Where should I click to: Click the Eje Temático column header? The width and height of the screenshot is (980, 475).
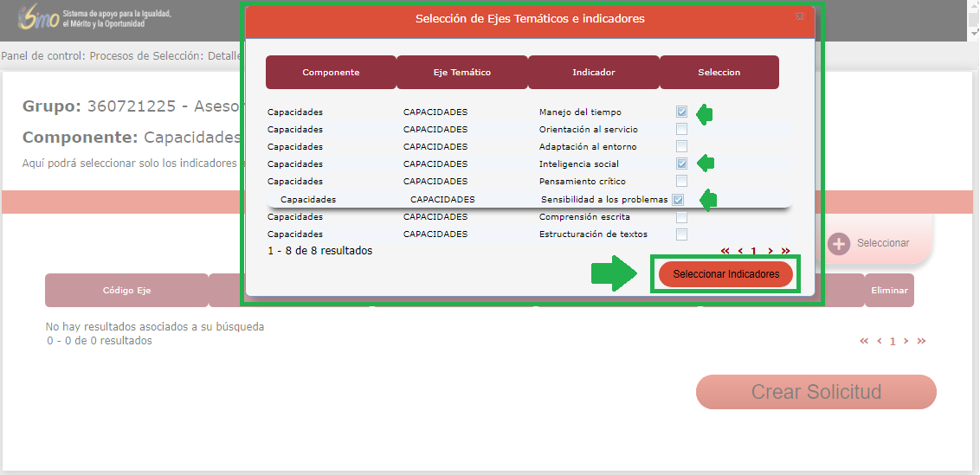pos(461,73)
